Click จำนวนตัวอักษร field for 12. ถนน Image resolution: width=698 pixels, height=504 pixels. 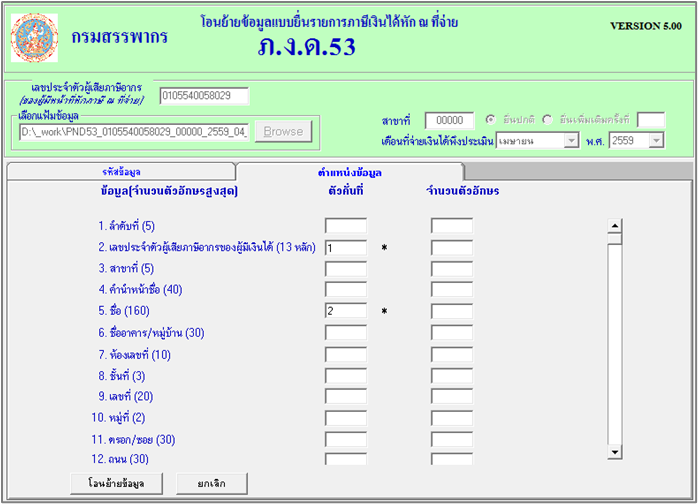click(452, 459)
